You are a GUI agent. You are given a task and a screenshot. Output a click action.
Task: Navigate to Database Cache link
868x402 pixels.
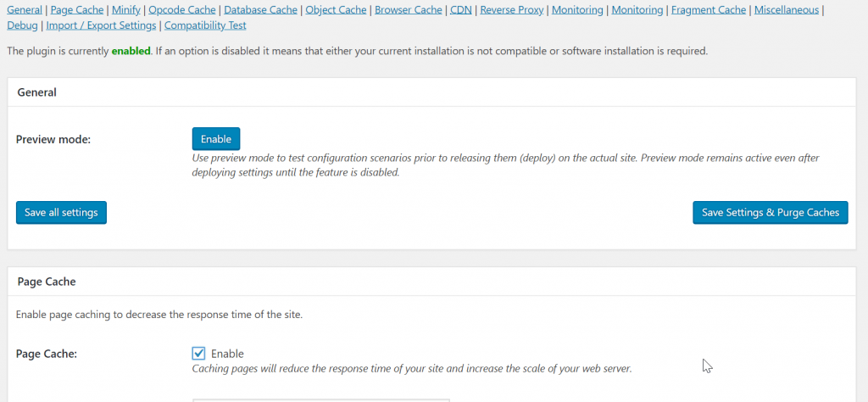click(x=261, y=9)
